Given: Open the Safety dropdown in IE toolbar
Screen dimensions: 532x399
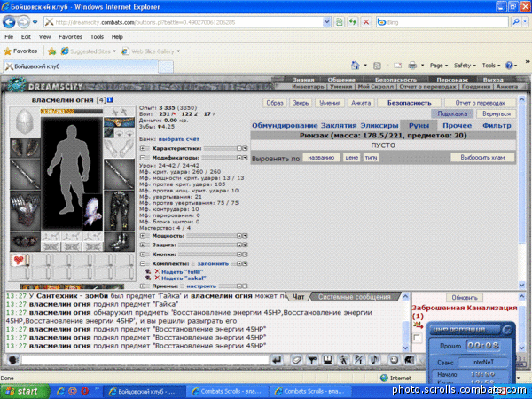Looking at the screenshot, I should tap(465, 66).
